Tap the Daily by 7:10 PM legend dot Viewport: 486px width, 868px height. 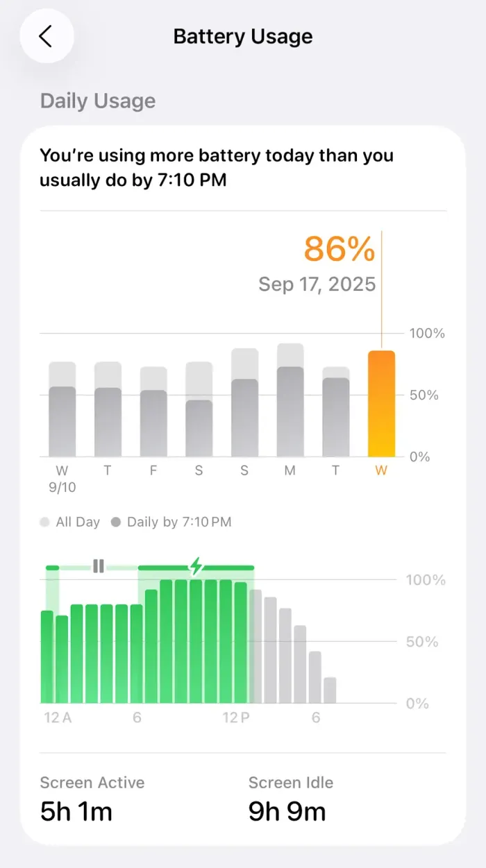(116, 522)
